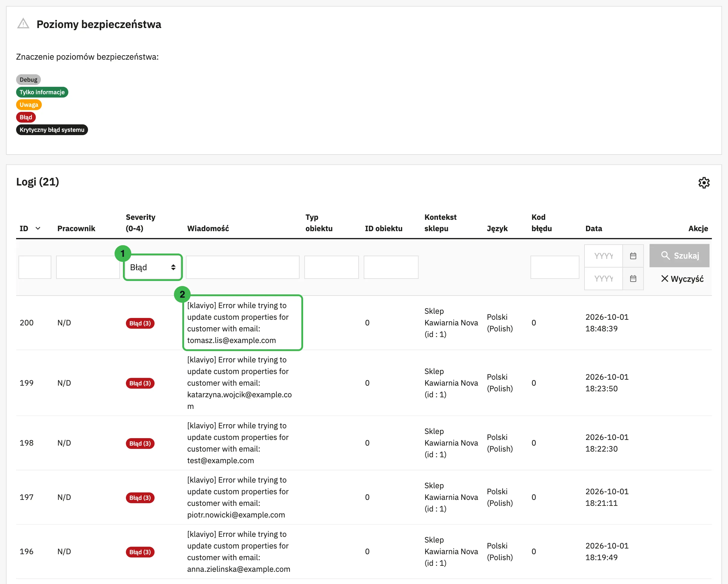Click date 2026-10-01 18:21:11
This screenshot has width=728, height=584.
pos(607,497)
